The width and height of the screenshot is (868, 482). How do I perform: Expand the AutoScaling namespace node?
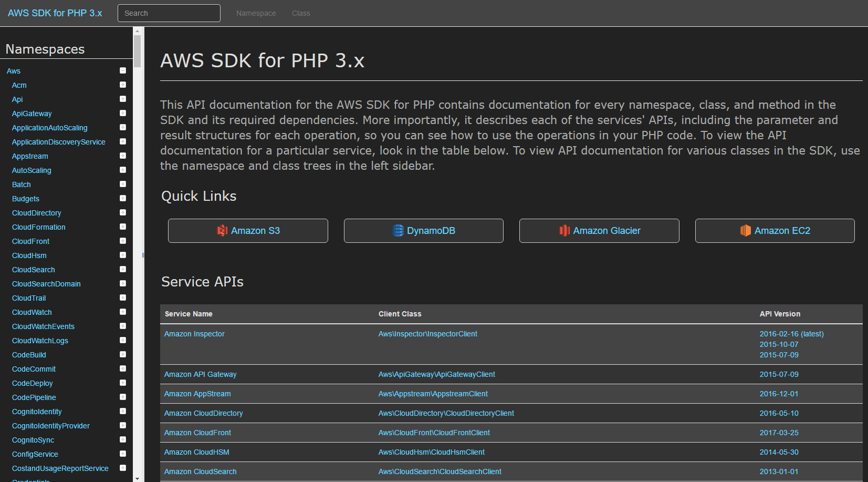(123, 170)
